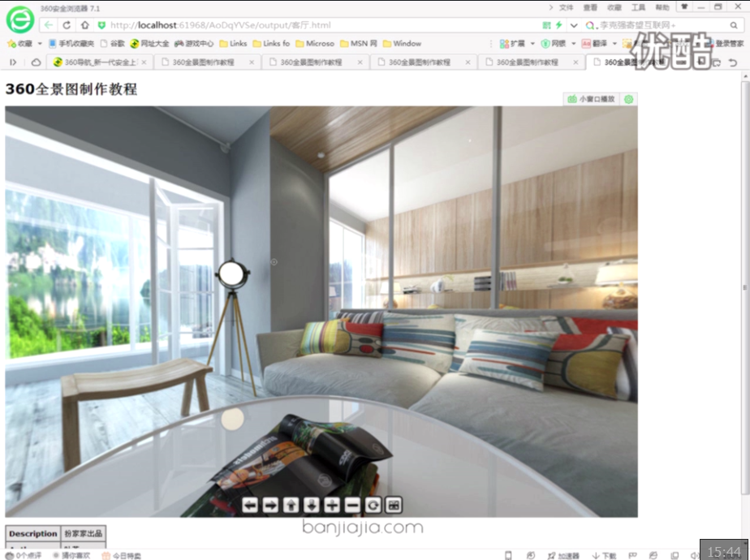Open the 收藏 menu in title bar
The width and height of the screenshot is (750, 560).
tap(614, 7)
